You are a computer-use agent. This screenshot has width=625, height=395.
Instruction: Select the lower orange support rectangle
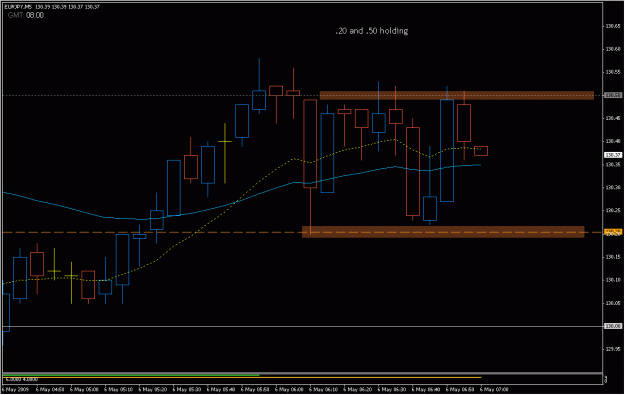pos(443,232)
